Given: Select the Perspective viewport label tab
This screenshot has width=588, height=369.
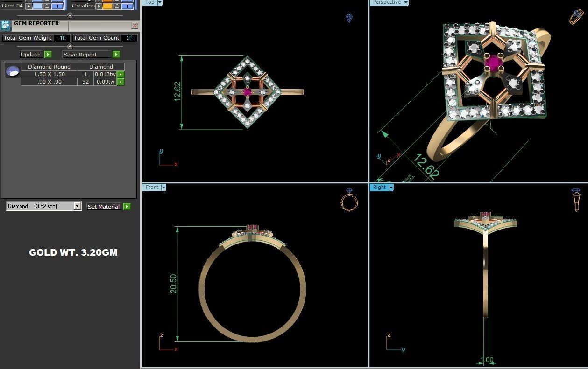Looking at the screenshot, I should pos(387,2).
